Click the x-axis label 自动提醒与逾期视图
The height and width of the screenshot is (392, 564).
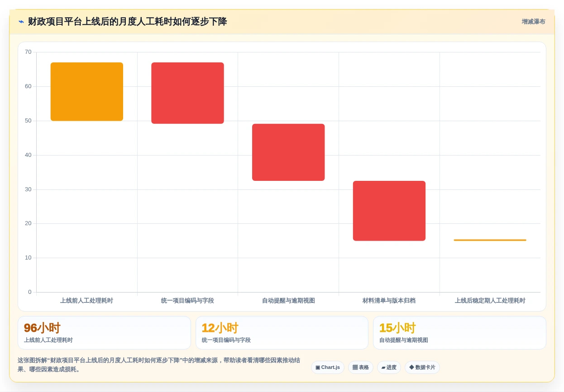click(x=288, y=301)
